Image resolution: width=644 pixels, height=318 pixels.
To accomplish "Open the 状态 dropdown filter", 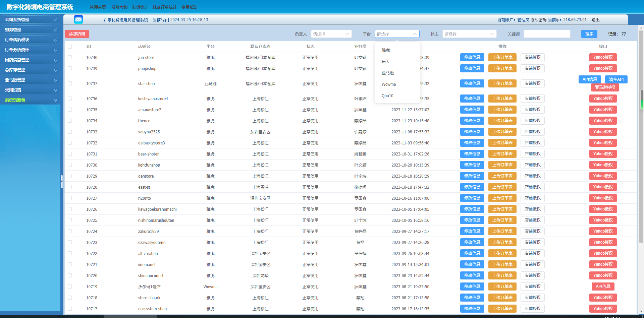I will (469, 34).
